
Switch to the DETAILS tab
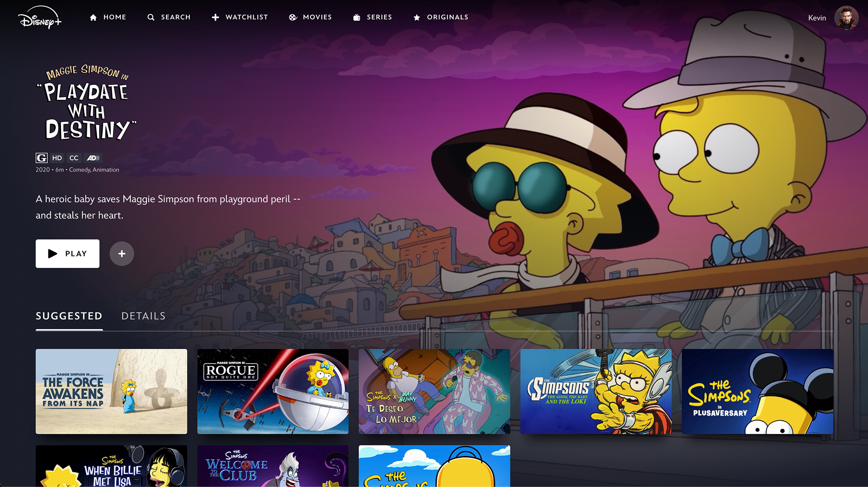click(x=143, y=316)
